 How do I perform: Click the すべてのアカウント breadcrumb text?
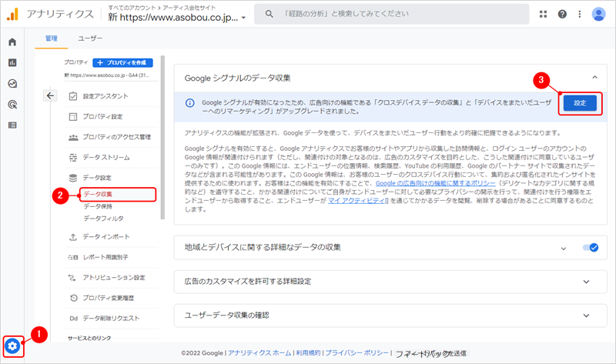(131, 8)
